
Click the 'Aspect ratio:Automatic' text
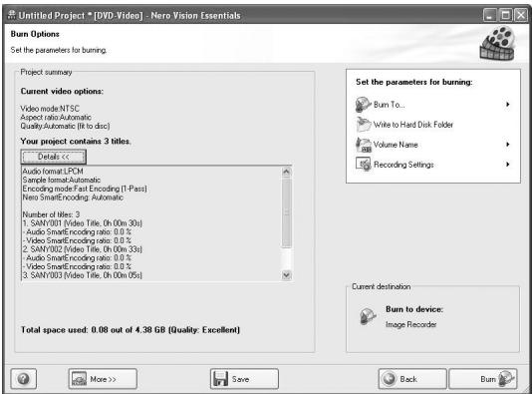[x=56, y=117]
